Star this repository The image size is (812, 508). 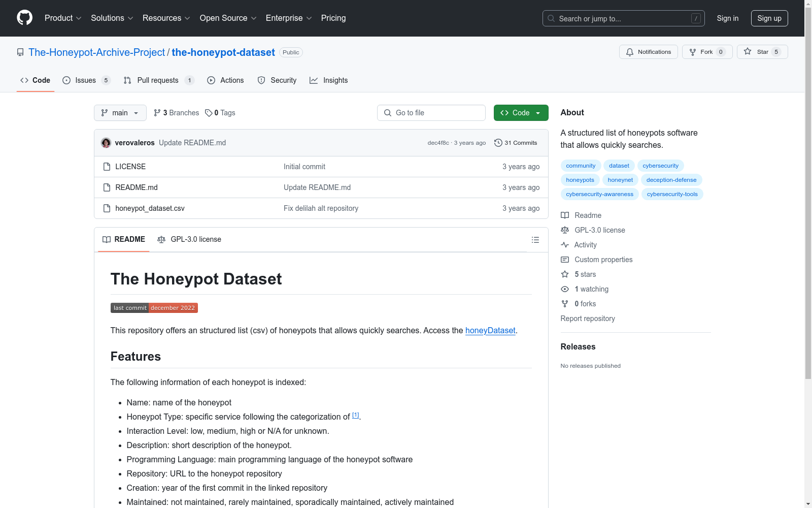[762, 52]
